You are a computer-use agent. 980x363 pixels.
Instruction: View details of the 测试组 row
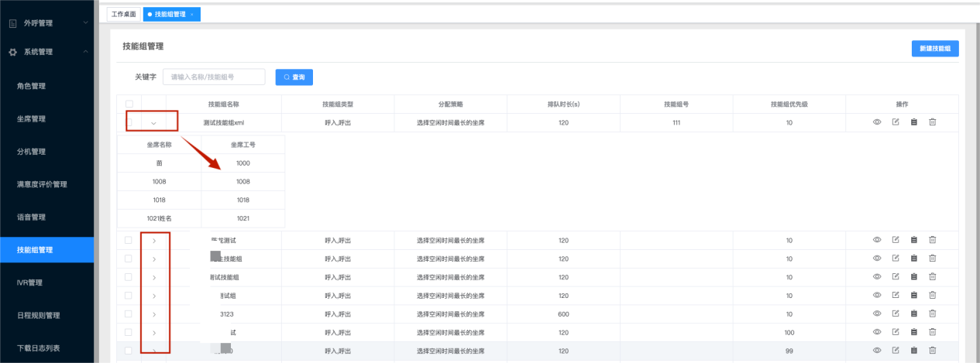877,295
